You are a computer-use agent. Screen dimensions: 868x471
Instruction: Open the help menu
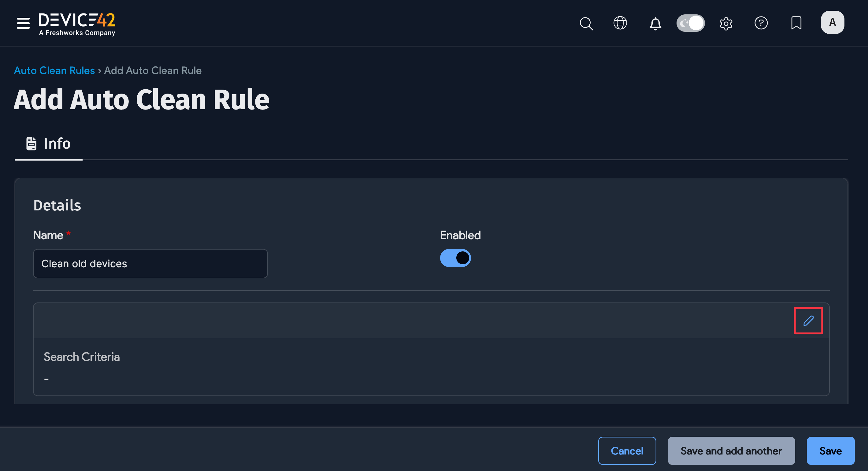pos(761,23)
